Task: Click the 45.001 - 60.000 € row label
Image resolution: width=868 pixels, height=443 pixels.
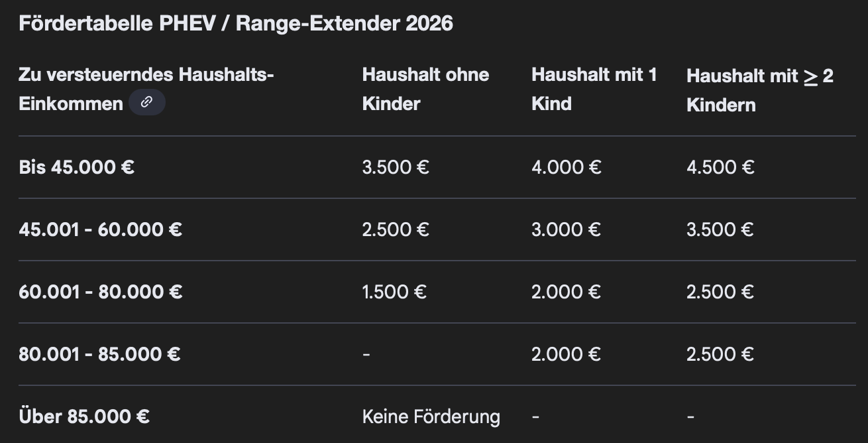Action: [x=101, y=229]
